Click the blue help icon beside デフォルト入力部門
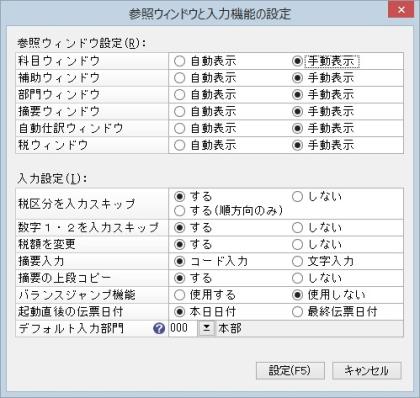420x398 pixels. pos(159,329)
